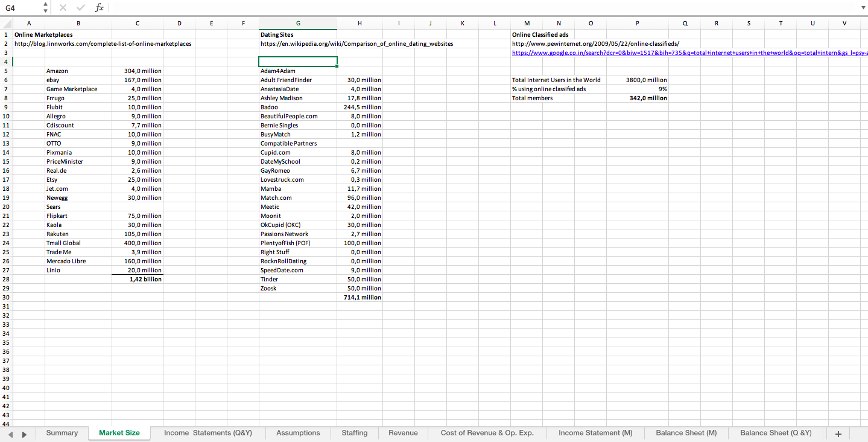Screen dimensions: 868x442
Task: Select Total Internet Users in the World cell
Action: 556,80
